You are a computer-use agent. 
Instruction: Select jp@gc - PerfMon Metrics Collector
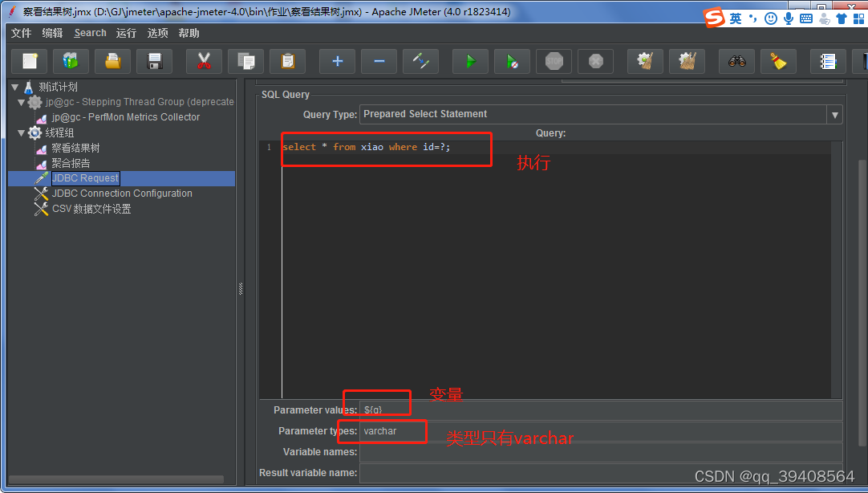126,117
